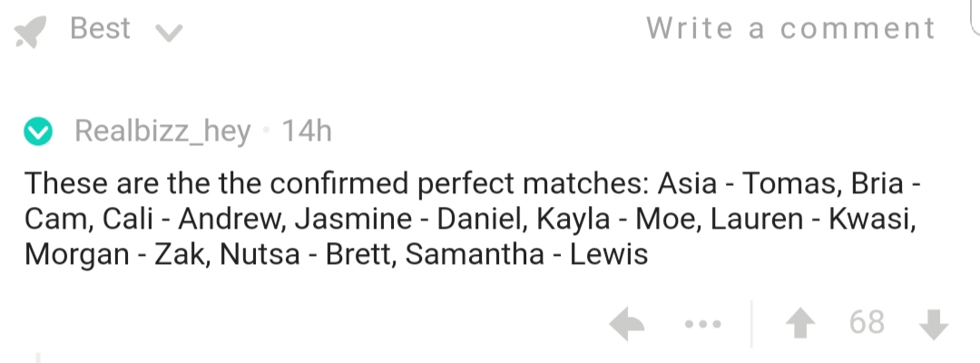This screenshot has height=363, width=980.
Task: Click the vertical divider beside upvote arrow
Action: 751,324
